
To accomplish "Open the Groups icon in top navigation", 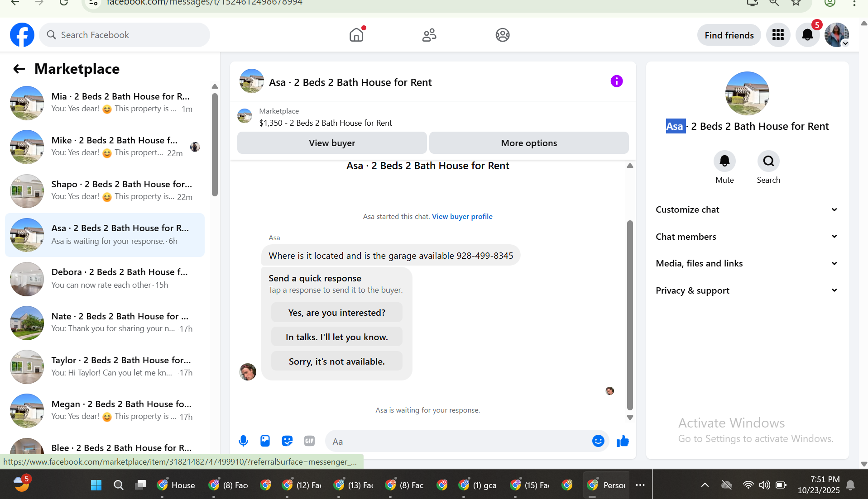I will [x=503, y=35].
